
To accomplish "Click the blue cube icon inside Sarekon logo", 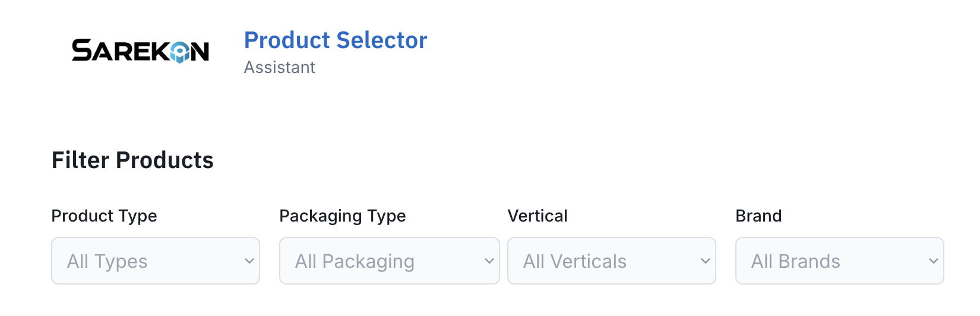I will click(179, 53).
